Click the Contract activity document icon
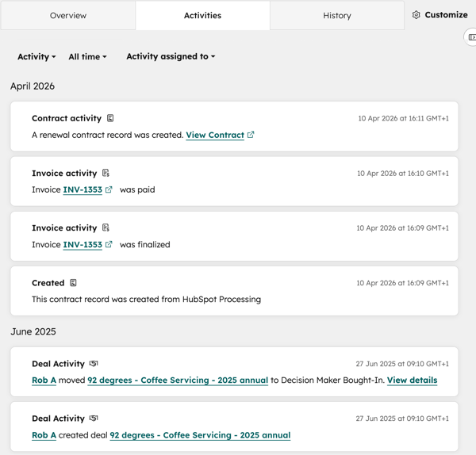Screen dimensions: 476x455 click(x=110, y=118)
